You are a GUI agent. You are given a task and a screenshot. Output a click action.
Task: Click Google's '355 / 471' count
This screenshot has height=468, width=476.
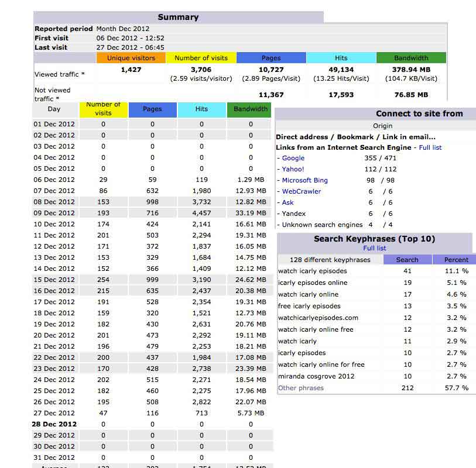click(381, 158)
